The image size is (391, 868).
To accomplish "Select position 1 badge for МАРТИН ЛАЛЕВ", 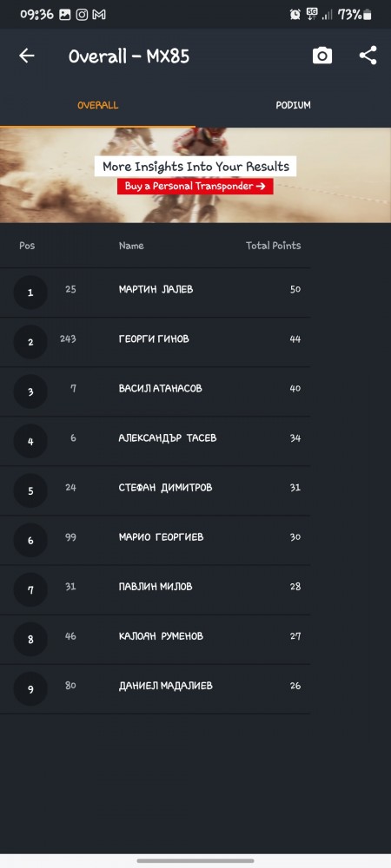I will click(30, 293).
